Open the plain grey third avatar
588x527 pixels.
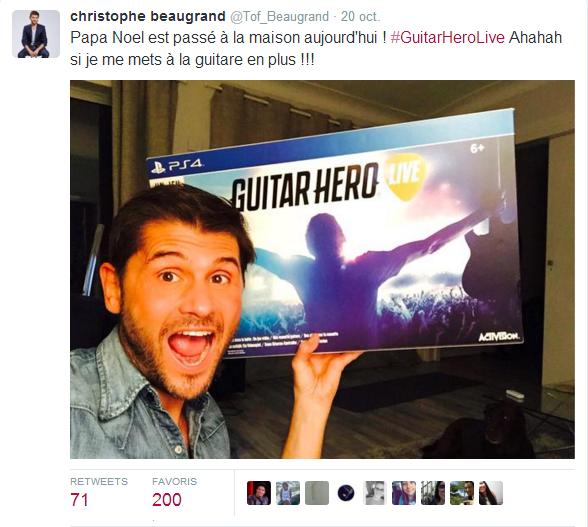(x=317, y=493)
